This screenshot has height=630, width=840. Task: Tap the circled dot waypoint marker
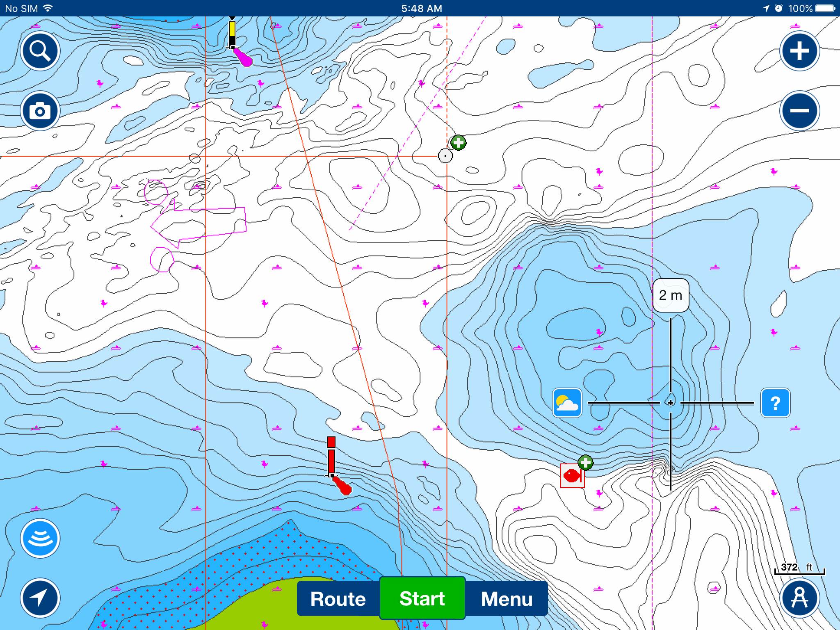point(445,156)
